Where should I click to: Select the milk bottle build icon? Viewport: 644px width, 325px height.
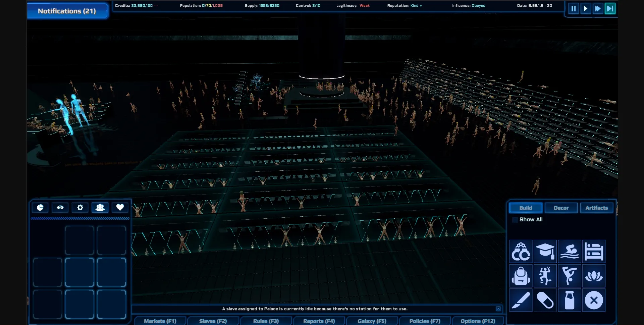pyautogui.click(x=570, y=300)
